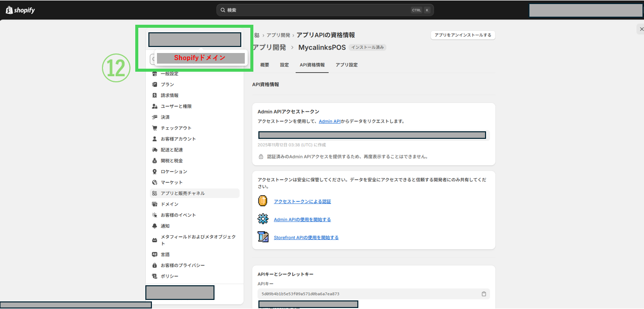Copy the API key with clipboard icon
Screen dimensions: 644x309
(484, 294)
